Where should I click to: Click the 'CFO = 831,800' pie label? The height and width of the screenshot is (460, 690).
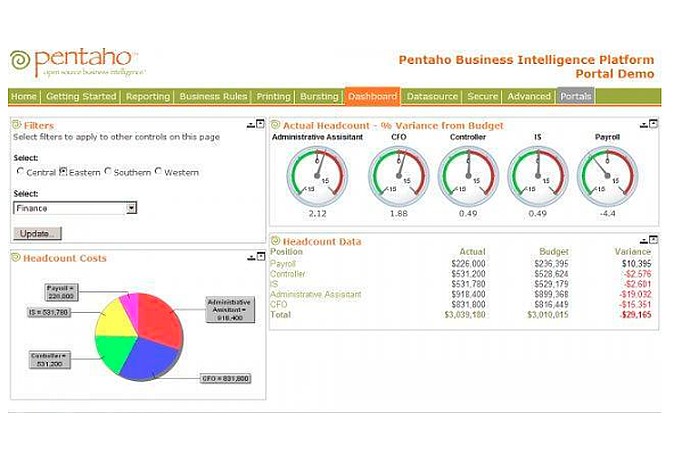click(x=225, y=379)
